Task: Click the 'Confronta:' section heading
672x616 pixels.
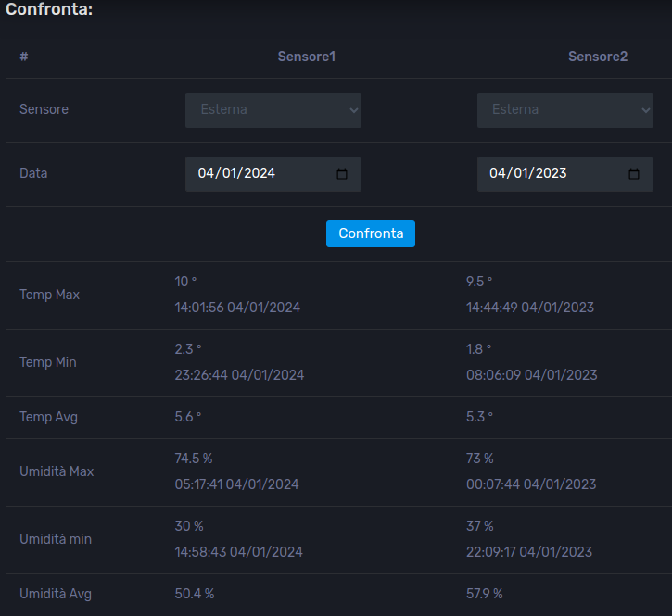Action: pos(49,9)
